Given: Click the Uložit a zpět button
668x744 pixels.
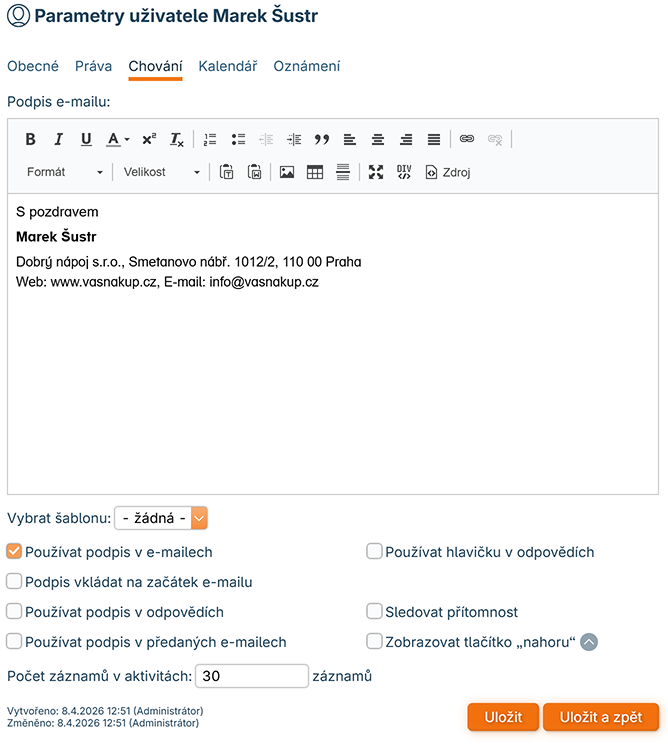Looking at the screenshot, I should click(601, 717).
